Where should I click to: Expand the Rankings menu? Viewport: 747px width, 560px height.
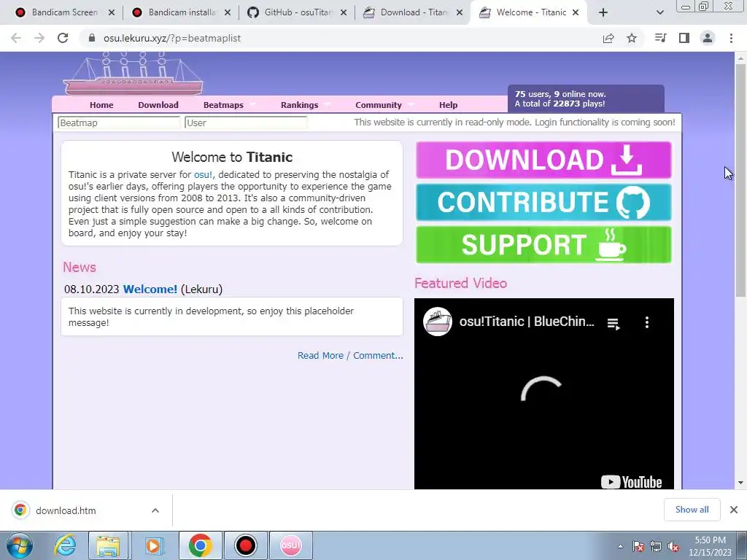pos(300,105)
